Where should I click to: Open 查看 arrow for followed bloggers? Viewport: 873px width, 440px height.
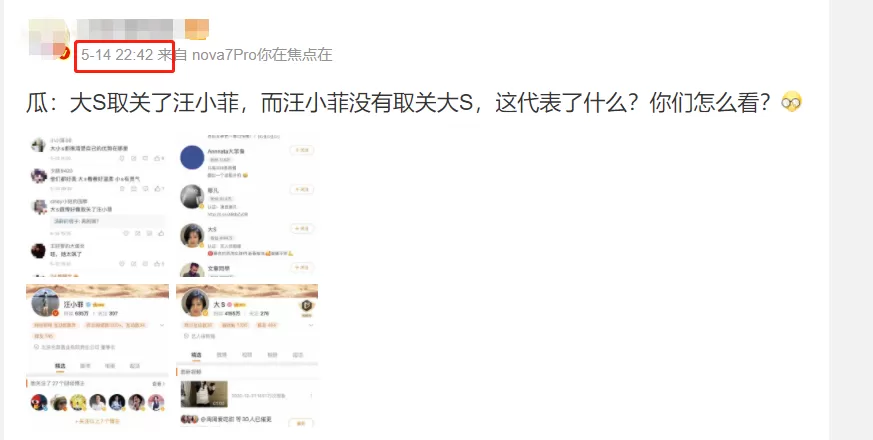[158, 384]
